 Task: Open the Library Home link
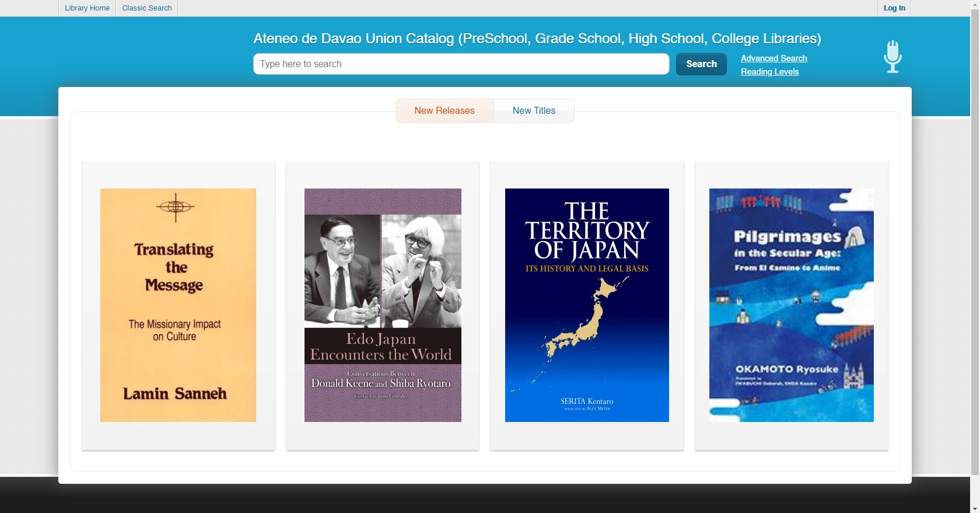click(x=87, y=8)
